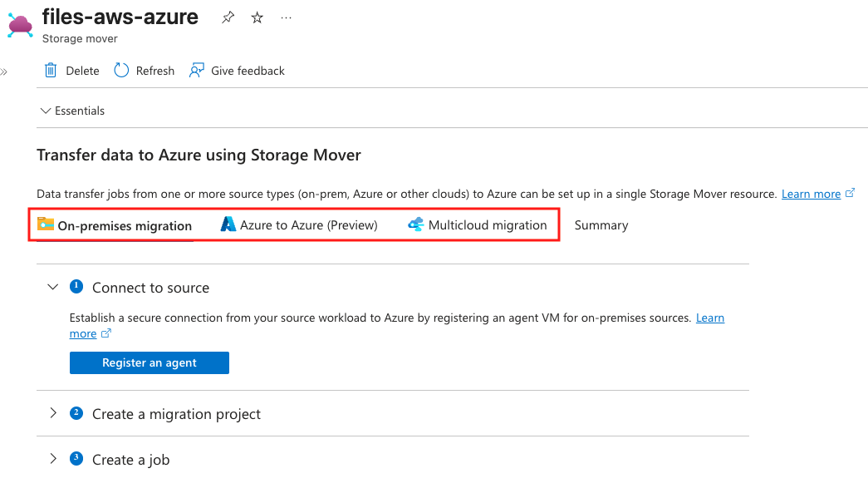
Task: Expand Create a migration project step
Action: coord(53,413)
